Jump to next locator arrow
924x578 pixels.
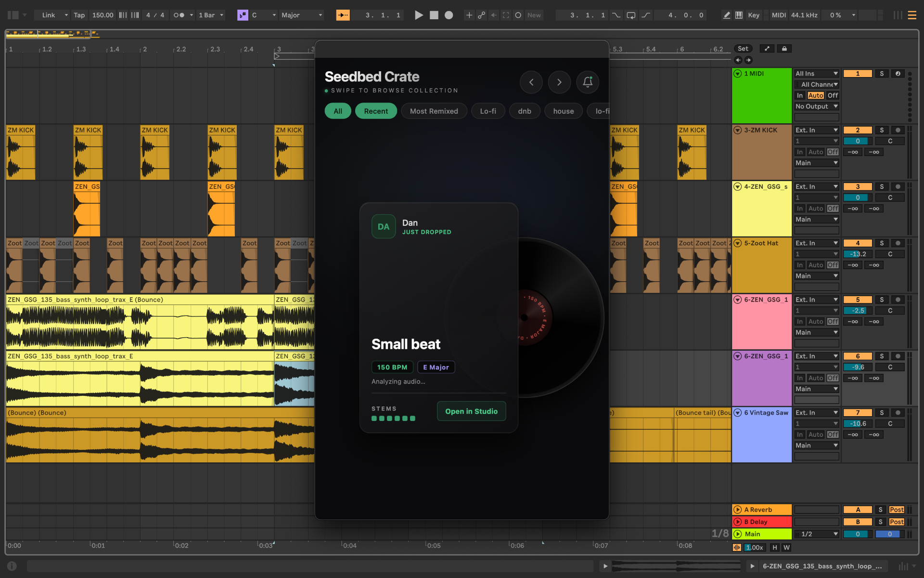point(748,60)
